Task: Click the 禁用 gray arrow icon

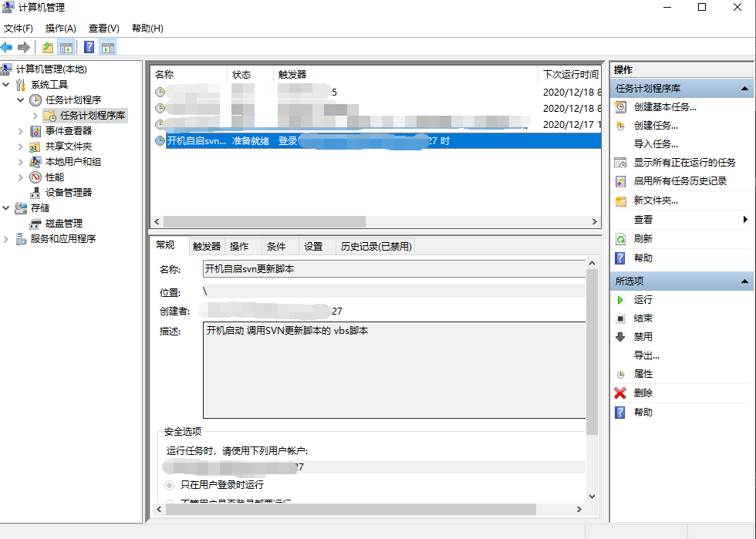Action: click(x=621, y=335)
